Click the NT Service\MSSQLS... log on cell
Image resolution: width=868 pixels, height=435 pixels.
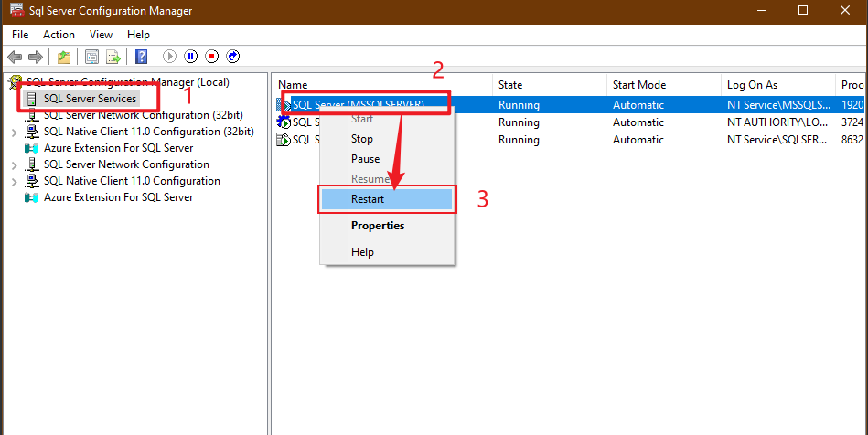[x=779, y=104]
